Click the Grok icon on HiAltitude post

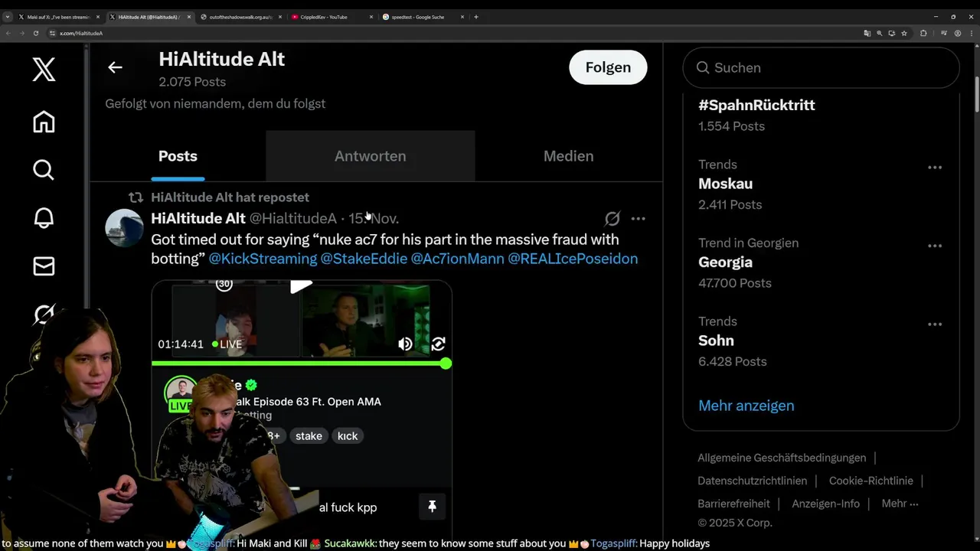pos(612,219)
